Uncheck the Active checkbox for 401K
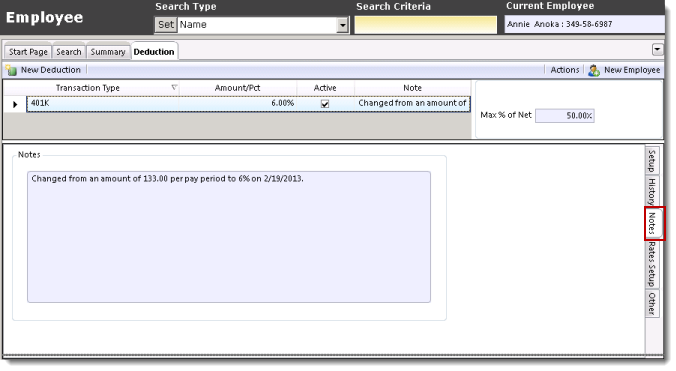The image size is (676, 371). click(x=325, y=104)
